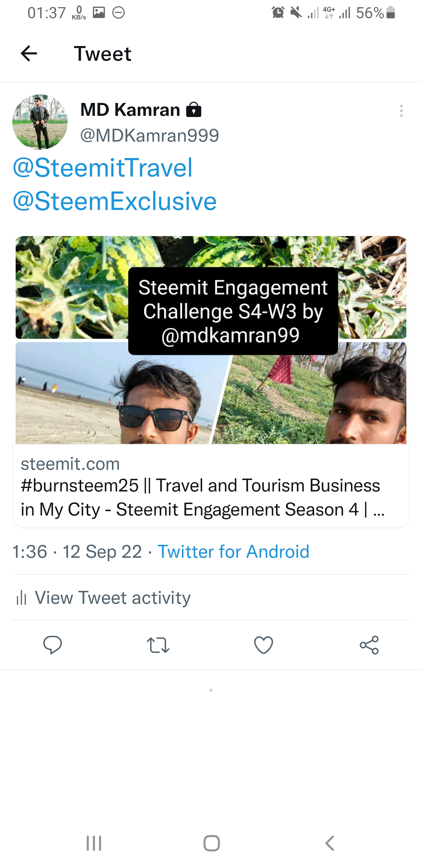Screen dimensions: 422x868
Task: Tap the back arrow next to Tweet
Action: click(x=29, y=54)
